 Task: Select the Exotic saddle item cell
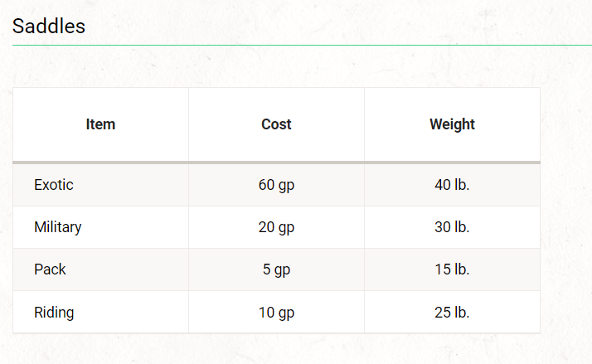tap(54, 185)
